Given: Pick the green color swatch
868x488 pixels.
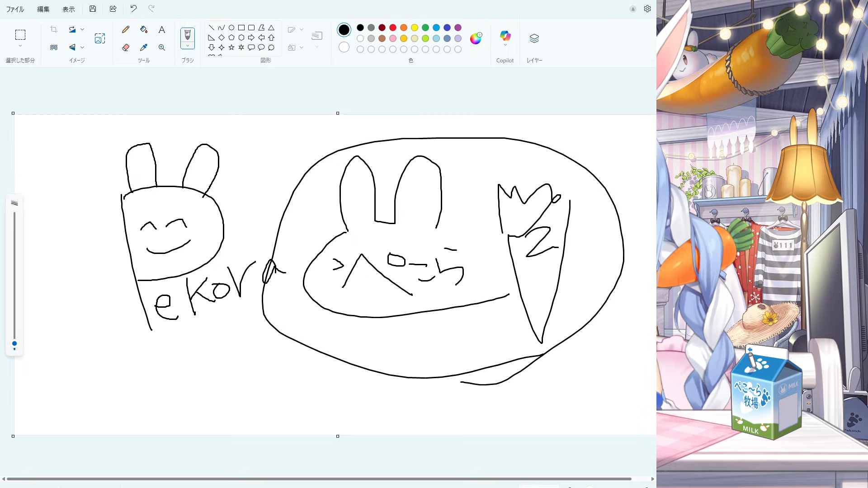Looking at the screenshot, I should point(425,28).
